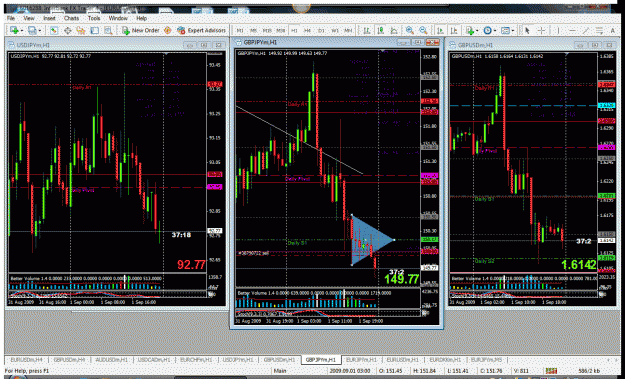Select the crosshair tool
625x379 pixels.
pyautogui.click(x=541, y=30)
